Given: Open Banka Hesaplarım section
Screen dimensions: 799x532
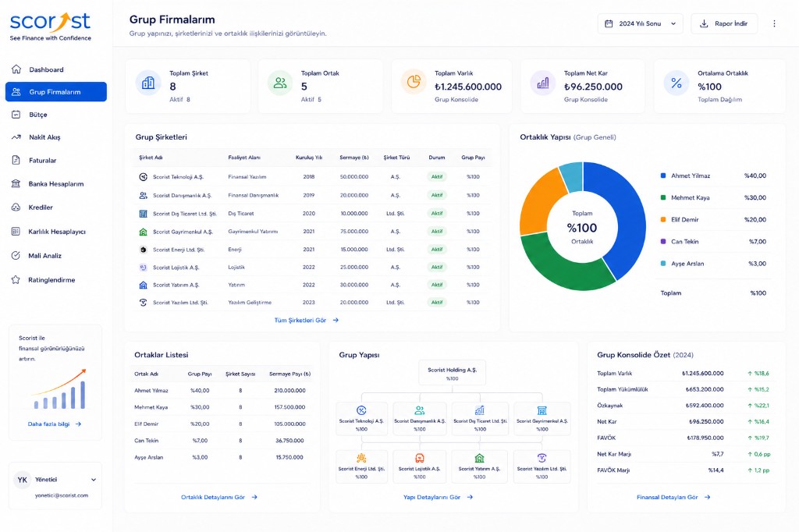Looking at the screenshot, I should click(56, 183).
